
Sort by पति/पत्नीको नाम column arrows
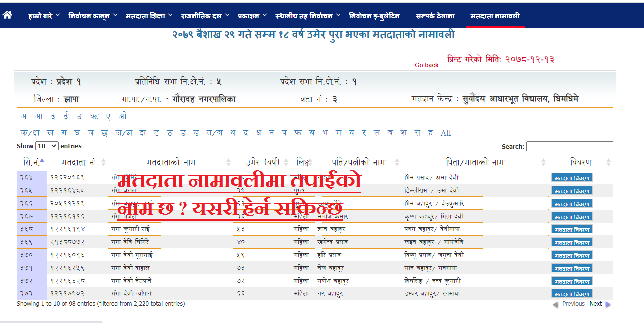tap(397, 163)
